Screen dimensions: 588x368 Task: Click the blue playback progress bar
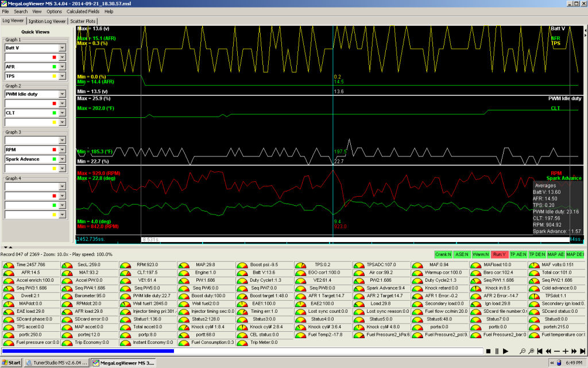point(88,350)
